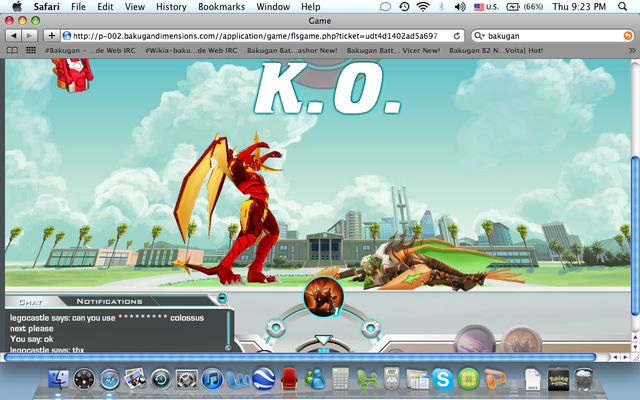Click the left round ability button on the HUD
The width and height of the screenshot is (640, 400).
point(271,327)
